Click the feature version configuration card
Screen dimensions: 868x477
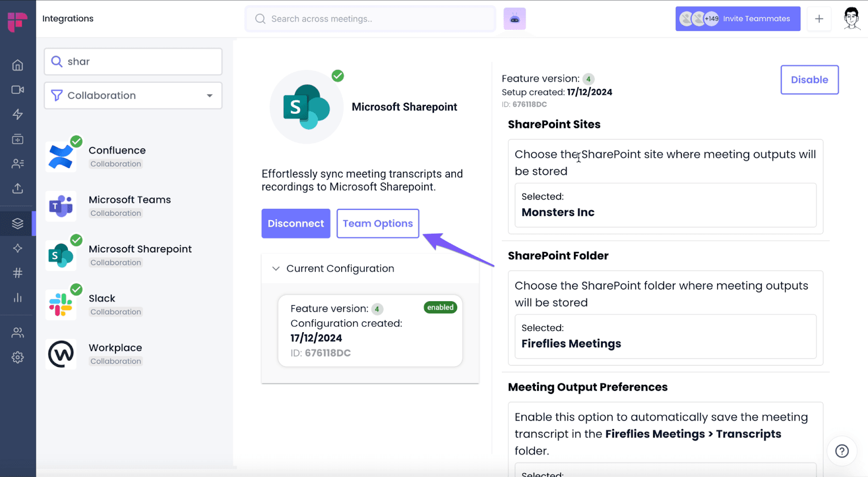click(370, 331)
